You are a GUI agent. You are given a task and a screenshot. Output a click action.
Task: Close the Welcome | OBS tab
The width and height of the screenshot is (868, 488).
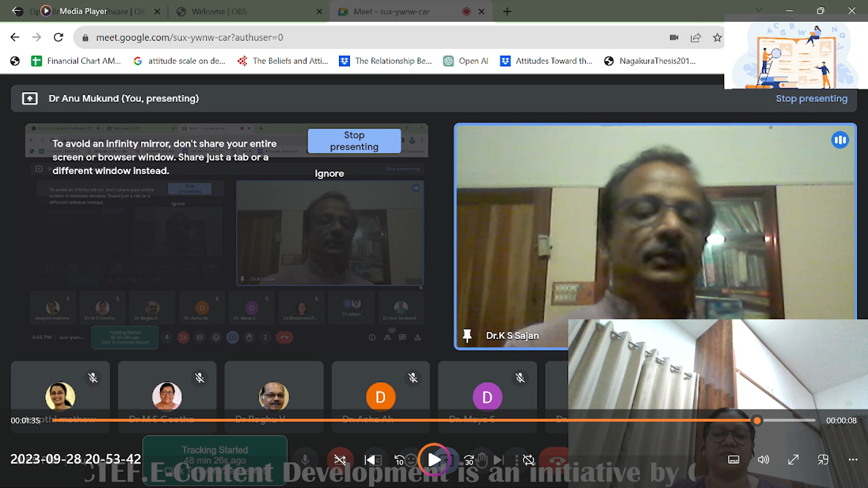click(319, 11)
